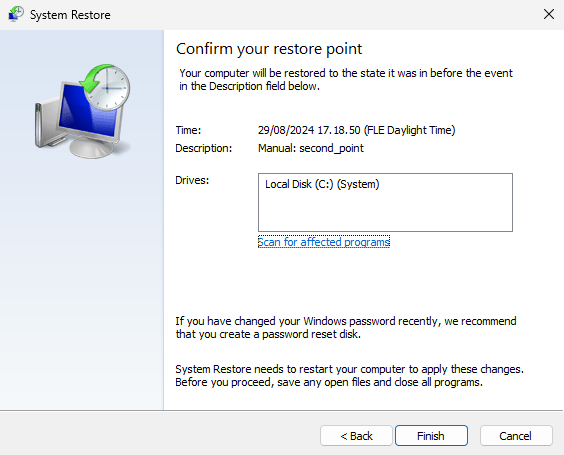Viewport: 564px width, 455px height.
Task: Click the restart computer warning text
Action: (x=349, y=376)
